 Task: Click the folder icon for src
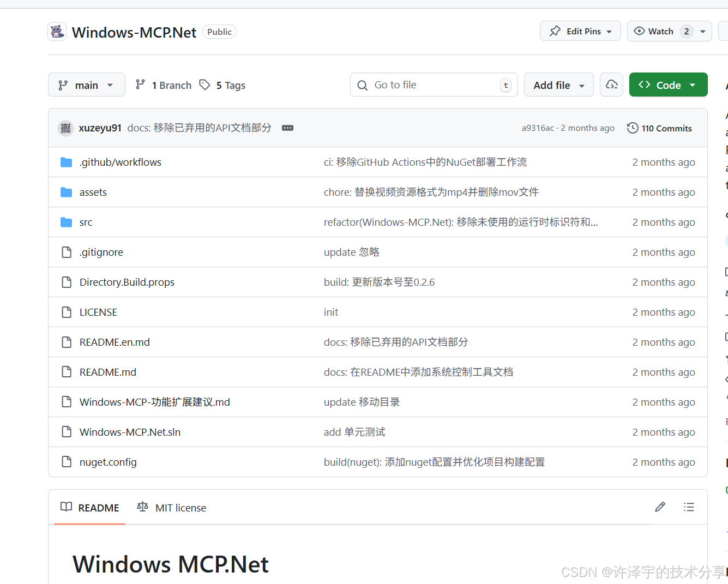[67, 222]
